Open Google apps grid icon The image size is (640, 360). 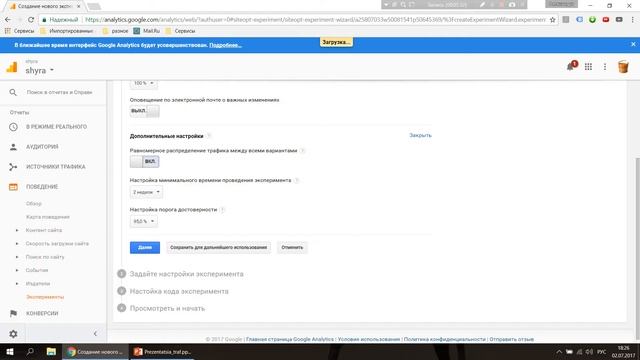pyautogui.click(x=588, y=67)
